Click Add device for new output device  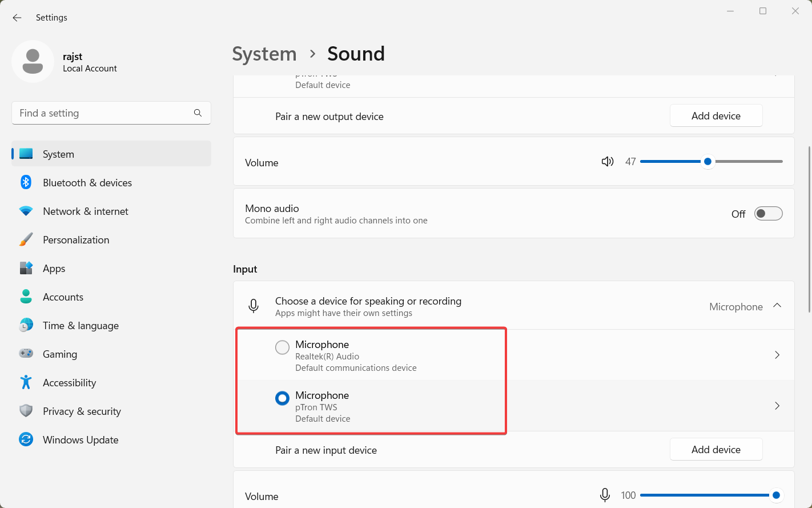click(716, 115)
